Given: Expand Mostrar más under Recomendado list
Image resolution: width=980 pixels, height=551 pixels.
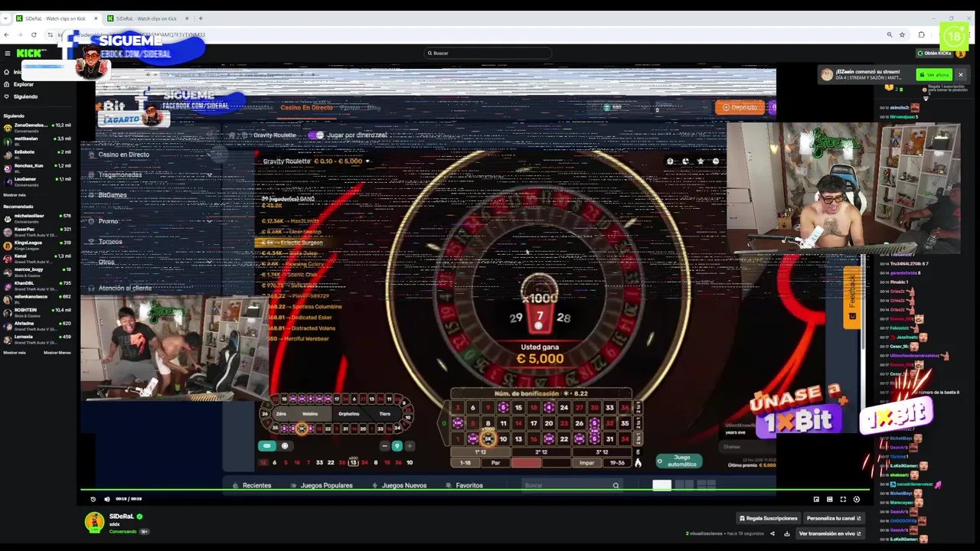Looking at the screenshot, I should [x=15, y=353].
